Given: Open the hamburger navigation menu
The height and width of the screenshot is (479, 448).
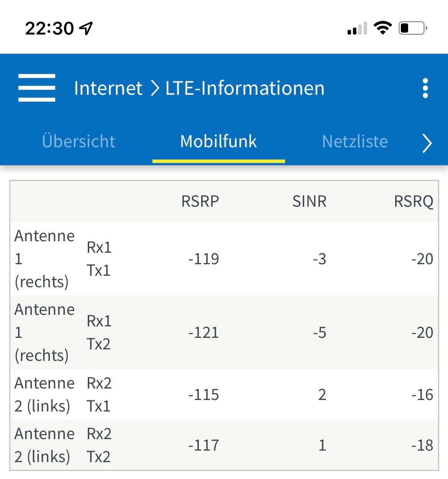Looking at the screenshot, I should (37, 88).
